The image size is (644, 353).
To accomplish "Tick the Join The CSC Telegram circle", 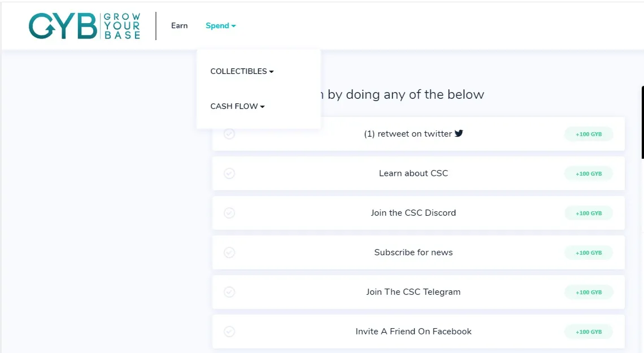I will [x=229, y=292].
